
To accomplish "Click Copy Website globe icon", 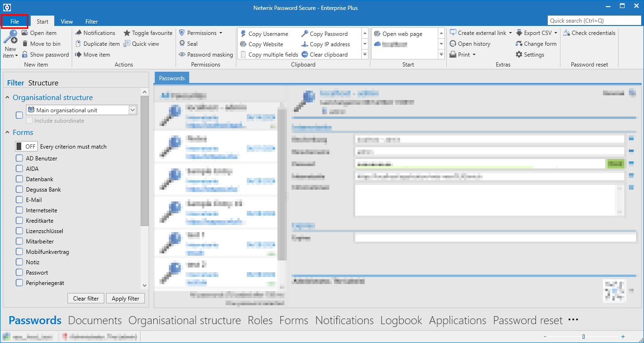I will (243, 44).
